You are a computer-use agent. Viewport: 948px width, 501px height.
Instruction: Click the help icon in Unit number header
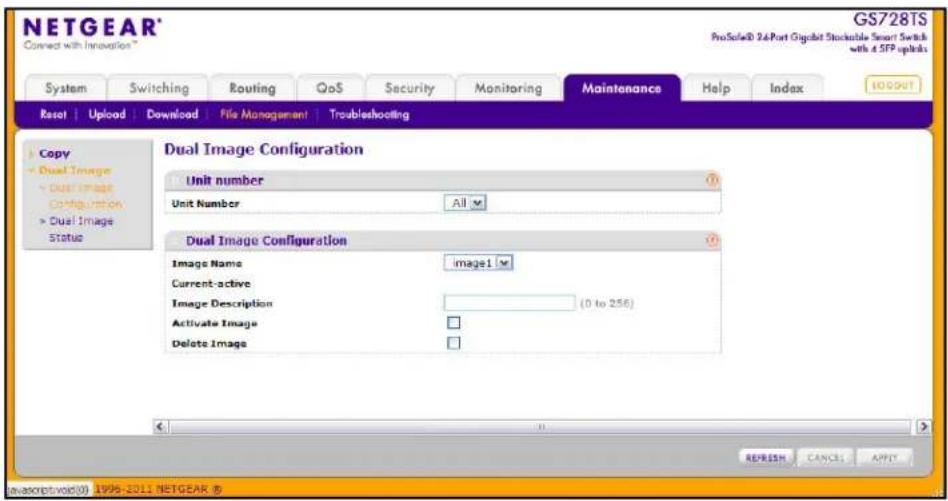point(712,180)
